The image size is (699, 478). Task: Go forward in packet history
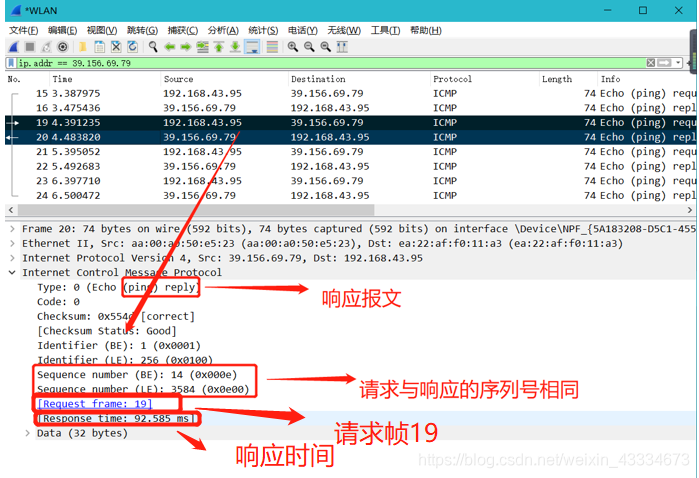pyautogui.click(x=186, y=47)
